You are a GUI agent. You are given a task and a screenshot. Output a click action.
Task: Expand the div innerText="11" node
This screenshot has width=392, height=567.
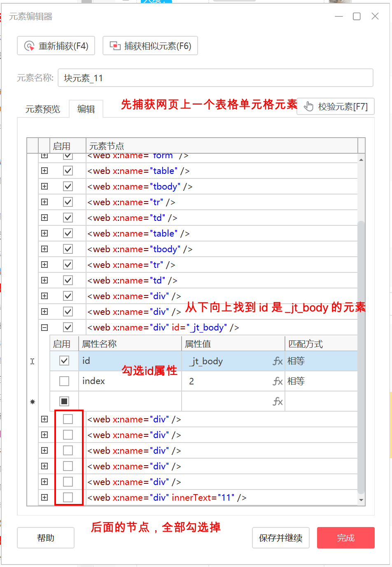pos(44,497)
